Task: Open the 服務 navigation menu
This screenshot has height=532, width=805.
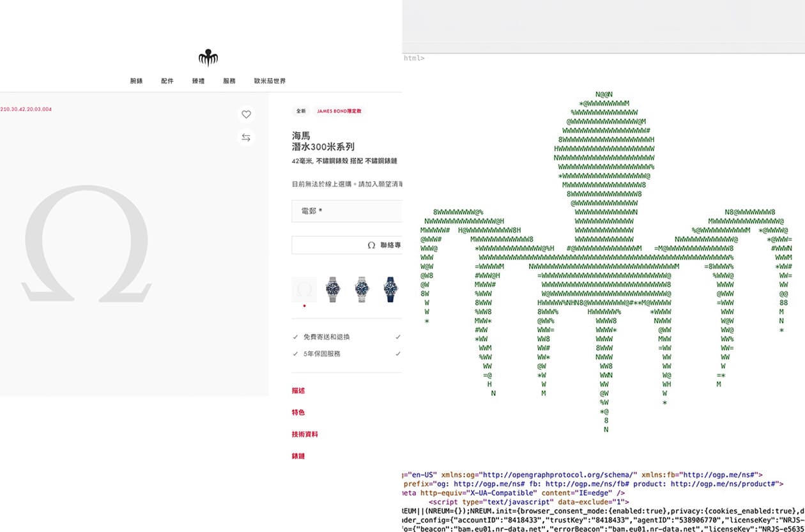Action: pyautogui.click(x=229, y=81)
